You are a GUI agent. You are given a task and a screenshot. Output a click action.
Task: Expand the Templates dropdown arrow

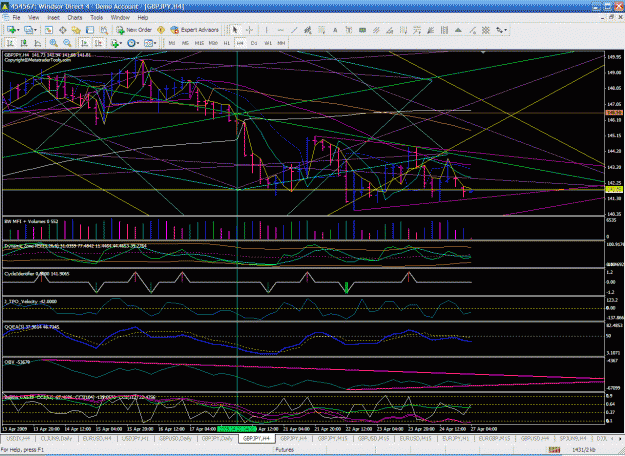(x=155, y=43)
